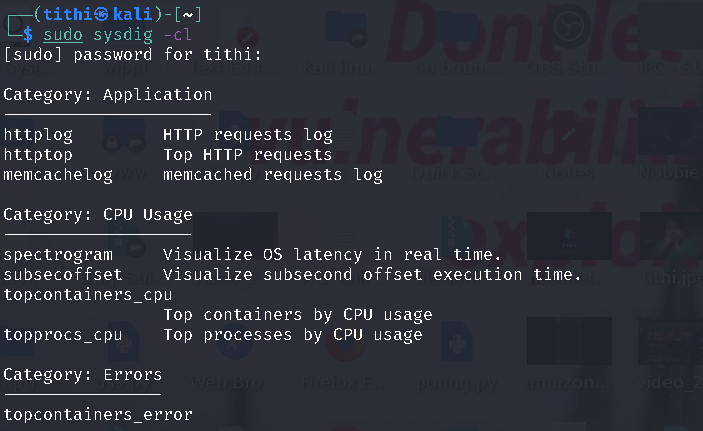Click the topcontainers_error entry
Screen dimensions: 703x431
[98, 414]
